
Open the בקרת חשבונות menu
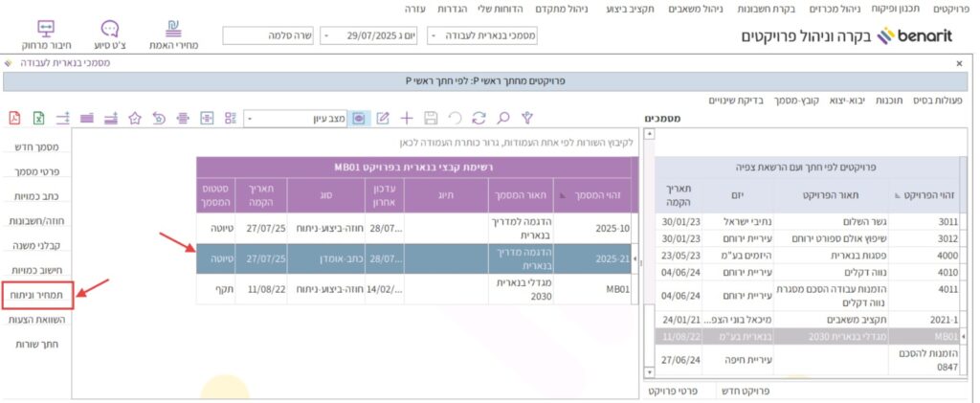(x=761, y=9)
